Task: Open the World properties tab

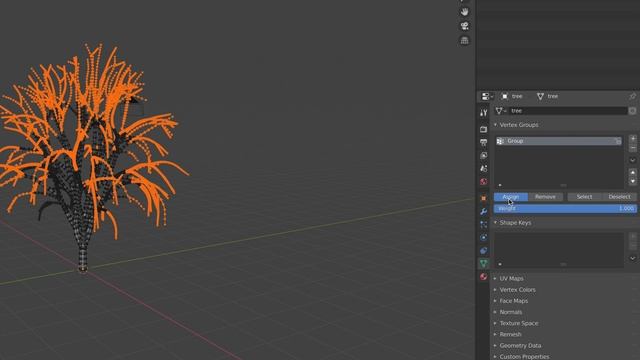Action: (x=483, y=182)
